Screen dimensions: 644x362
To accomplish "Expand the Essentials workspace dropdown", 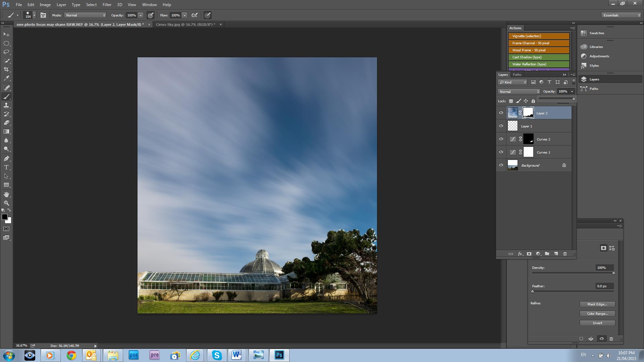I will (x=621, y=15).
